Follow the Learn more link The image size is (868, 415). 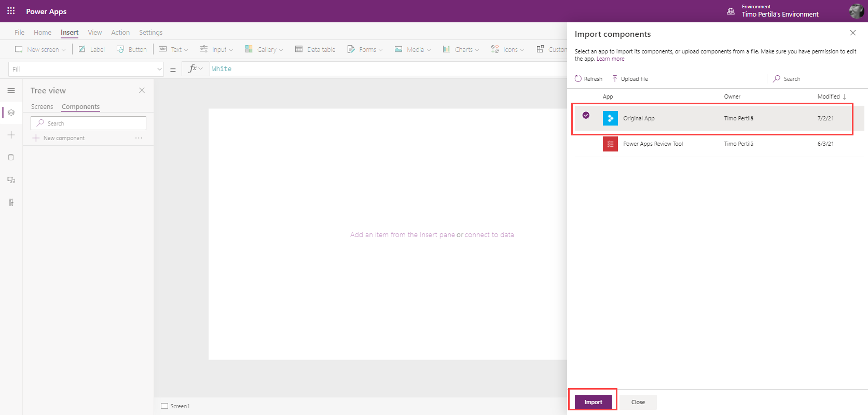610,59
